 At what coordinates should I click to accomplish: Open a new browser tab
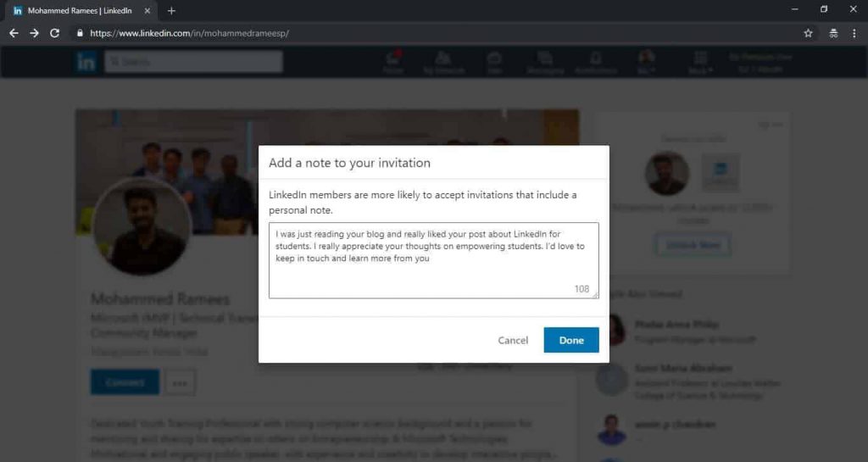tap(171, 10)
